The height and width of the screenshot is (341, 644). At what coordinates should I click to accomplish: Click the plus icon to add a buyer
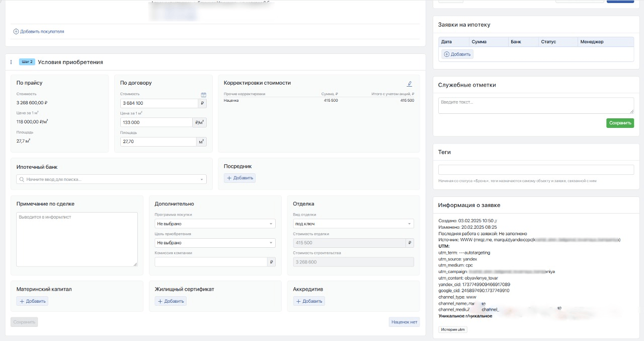tap(16, 31)
